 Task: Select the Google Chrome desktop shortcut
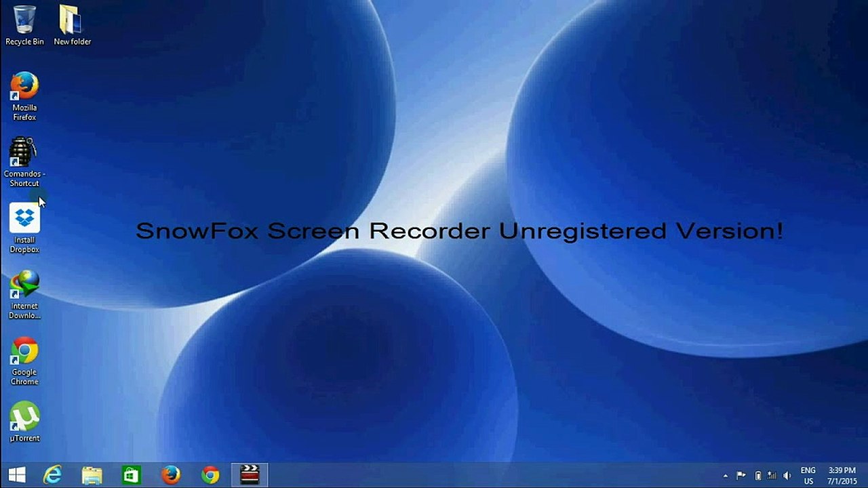24,361
